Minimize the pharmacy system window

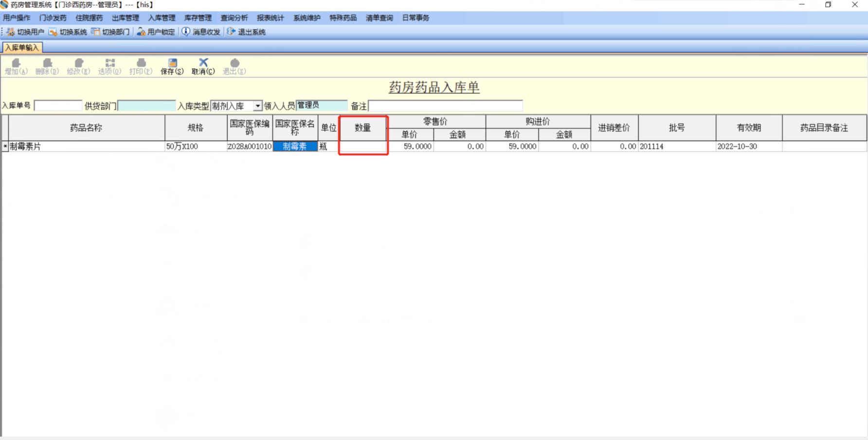pyautogui.click(x=802, y=5)
